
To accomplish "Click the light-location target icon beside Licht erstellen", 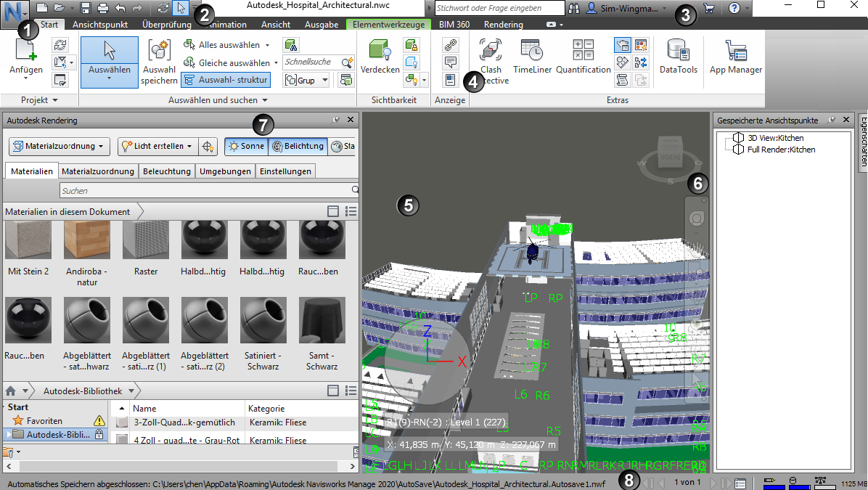I will tap(208, 146).
